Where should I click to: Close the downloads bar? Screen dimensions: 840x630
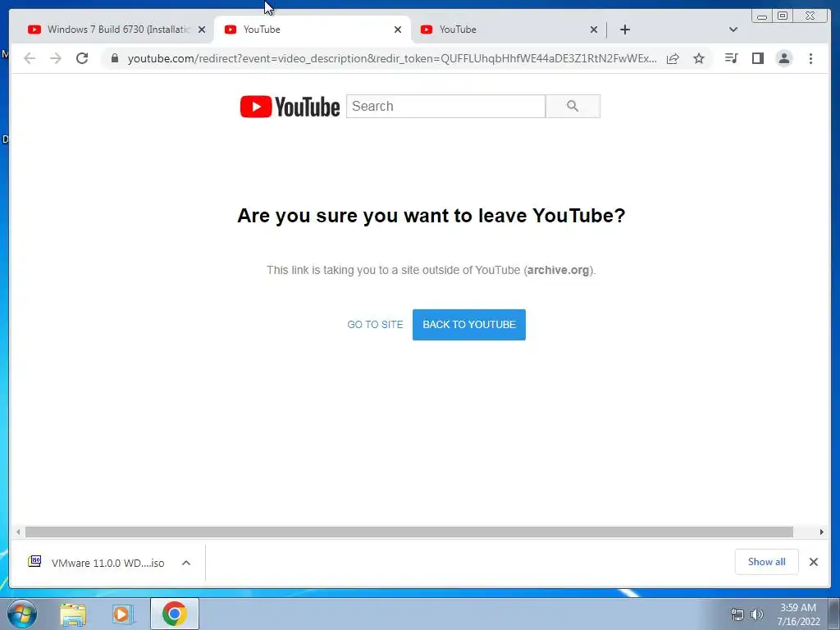(x=813, y=562)
